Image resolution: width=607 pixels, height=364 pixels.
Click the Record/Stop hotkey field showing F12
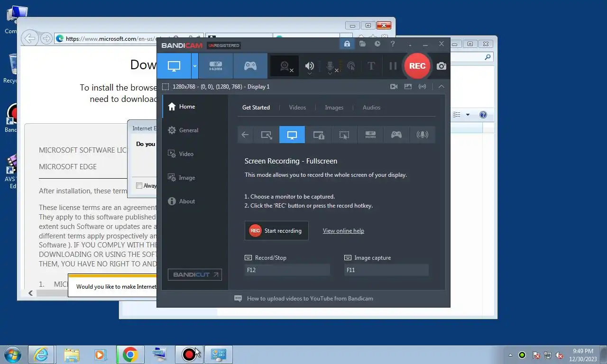click(x=287, y=270)
